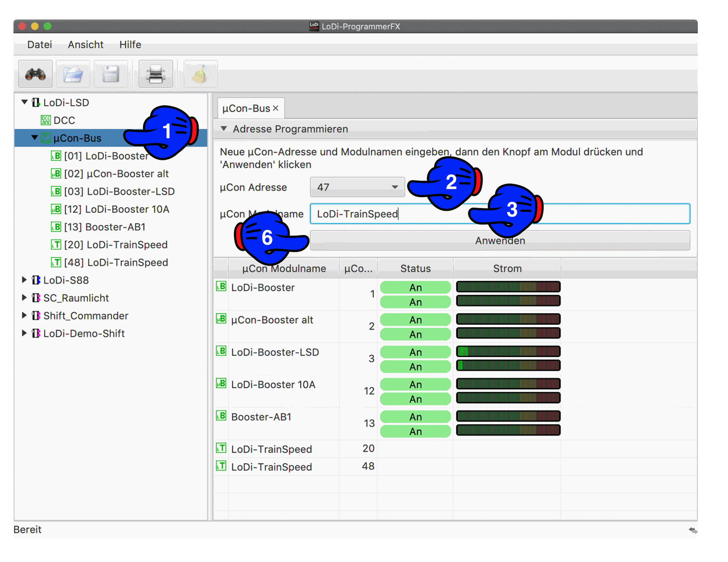Viewport: 728px width, 562px height.
Task: Toggle first An status of LoDi-Booster 10A
Action: coord(415,384)
